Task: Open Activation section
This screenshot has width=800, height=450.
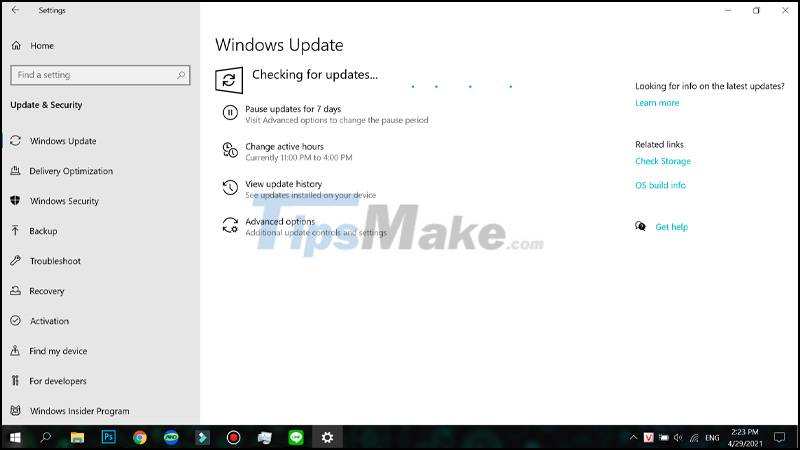Action: point(49,321)
